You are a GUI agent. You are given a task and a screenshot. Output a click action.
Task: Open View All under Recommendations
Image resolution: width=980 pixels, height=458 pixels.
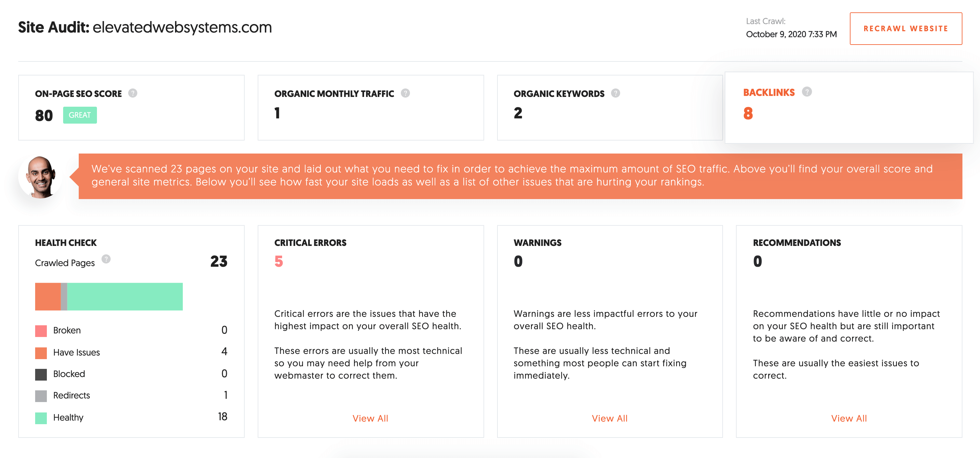coord(849,418)
